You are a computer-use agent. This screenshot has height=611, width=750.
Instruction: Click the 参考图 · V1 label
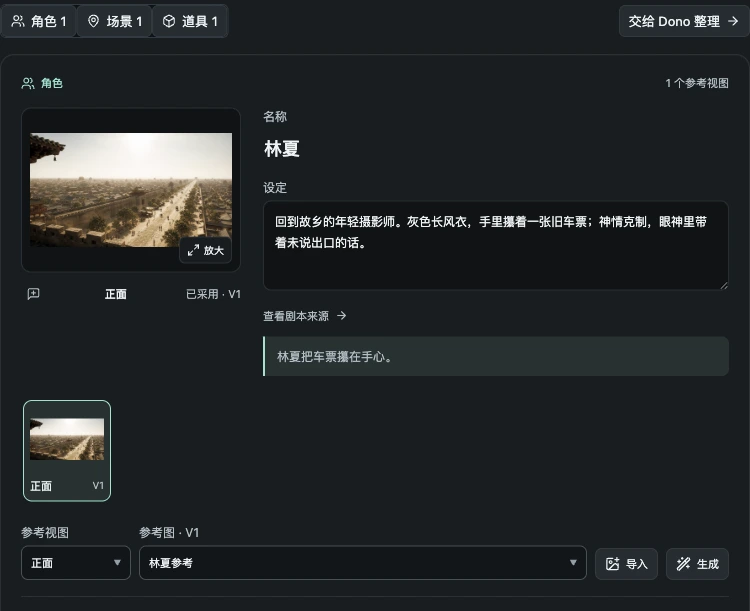coord(169,533)
